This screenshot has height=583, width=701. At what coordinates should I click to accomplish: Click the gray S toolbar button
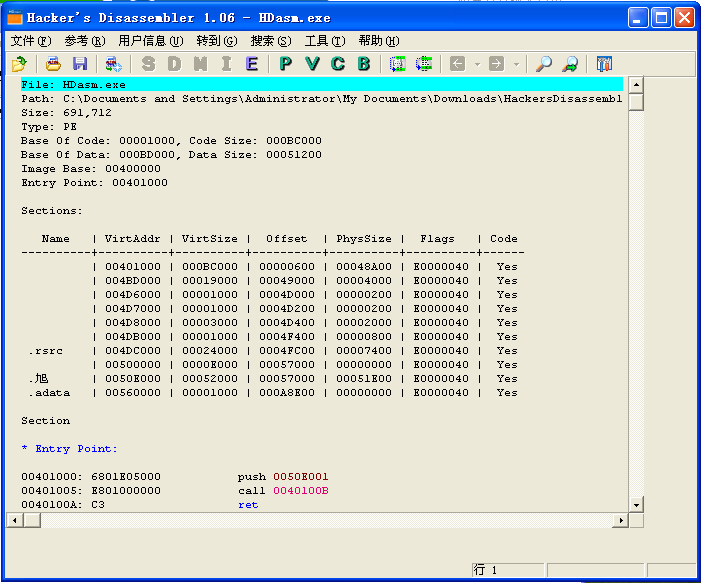pyautogui.click(x=148, y=64)
